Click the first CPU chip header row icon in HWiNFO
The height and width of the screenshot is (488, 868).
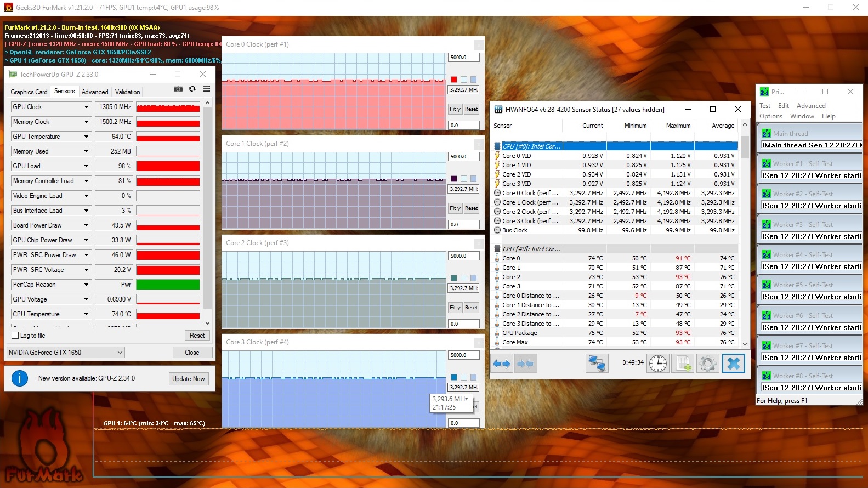pyautogui.click(x=497, y=146)
